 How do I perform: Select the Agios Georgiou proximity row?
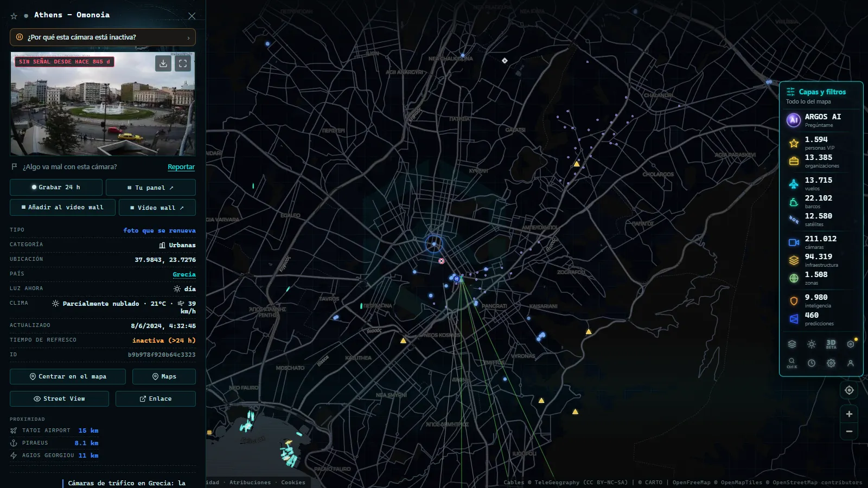tap(54, 455)
